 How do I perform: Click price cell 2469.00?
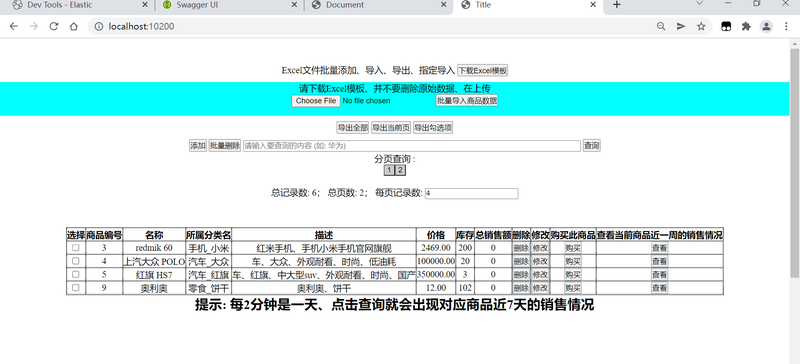tap(436, 248)
